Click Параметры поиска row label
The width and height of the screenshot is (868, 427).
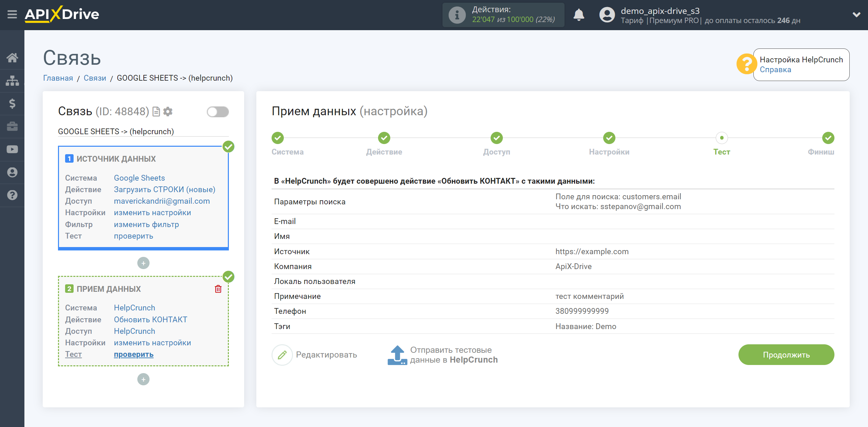310,202
